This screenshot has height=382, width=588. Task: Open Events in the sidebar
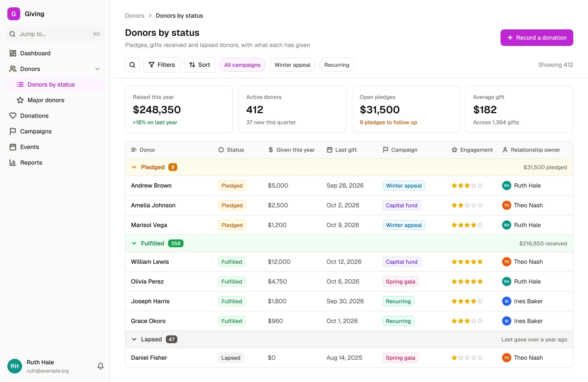click(x=55, y=147)
